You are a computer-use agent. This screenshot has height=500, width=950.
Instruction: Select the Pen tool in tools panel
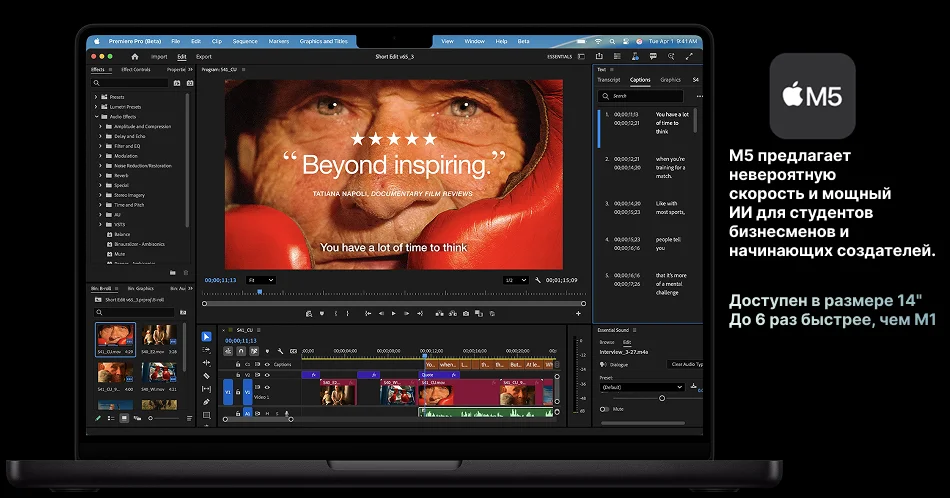click(206, 402)
